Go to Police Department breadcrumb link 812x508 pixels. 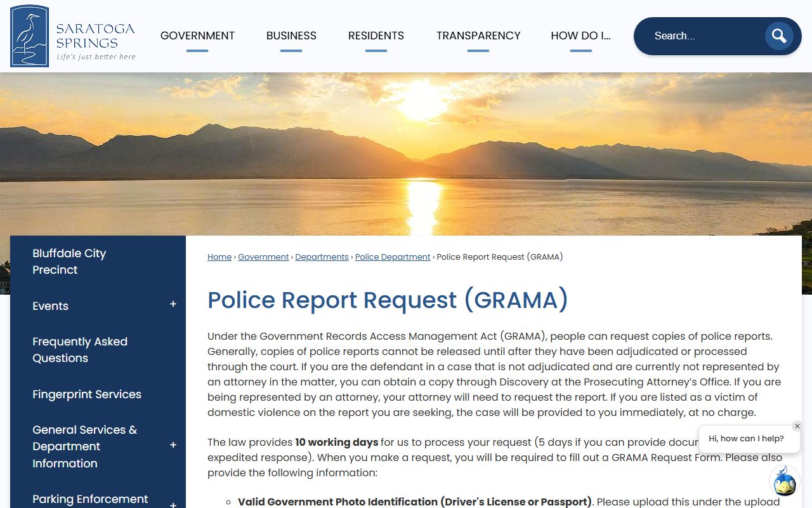(x=393, y=257)
